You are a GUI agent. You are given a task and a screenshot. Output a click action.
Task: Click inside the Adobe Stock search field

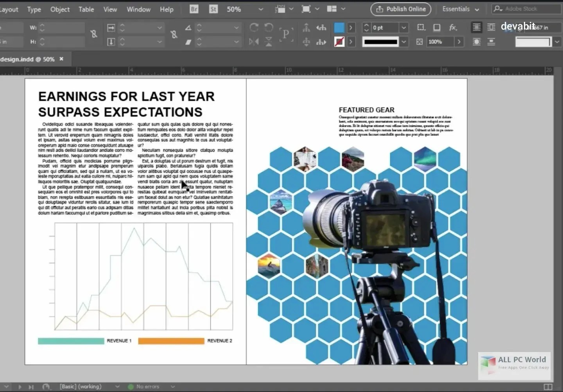(526, 9)
